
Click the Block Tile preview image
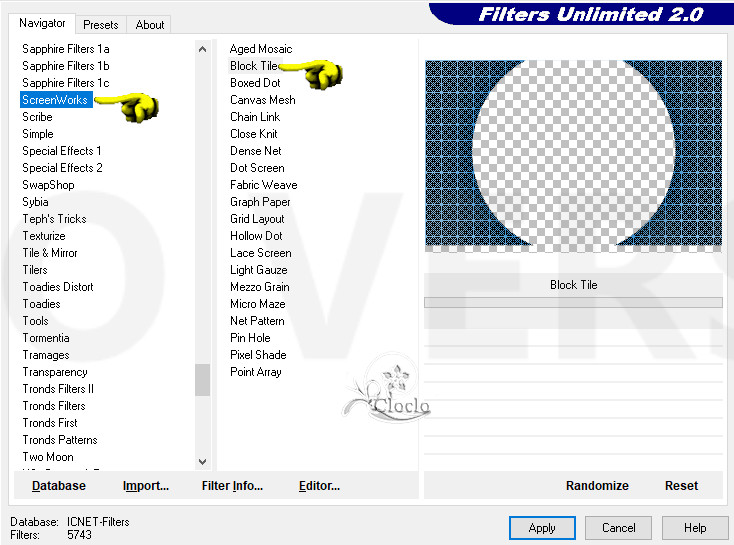[572, 153]
